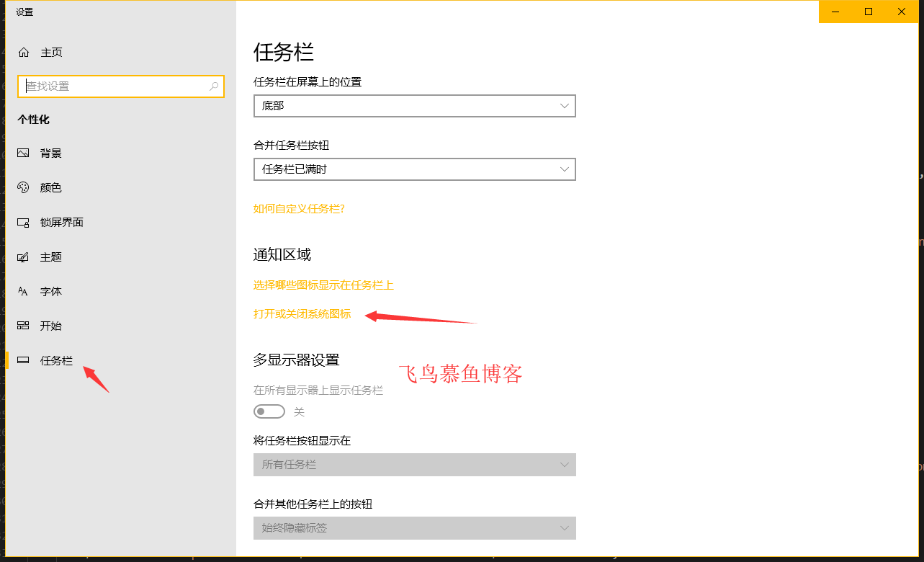Navigate to 主页 (Home) with the house icon

tap(24, 52)
